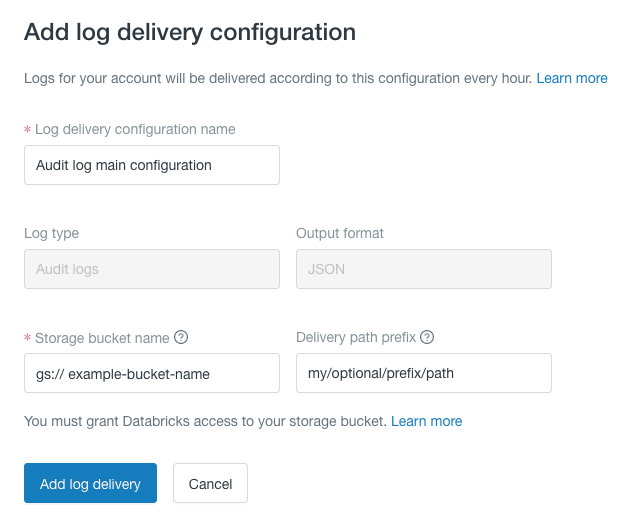Image resolution: width=633 pixels, height=531 pixels.
Task: Click the Add log delivery button
Action: tap(90, 483)
